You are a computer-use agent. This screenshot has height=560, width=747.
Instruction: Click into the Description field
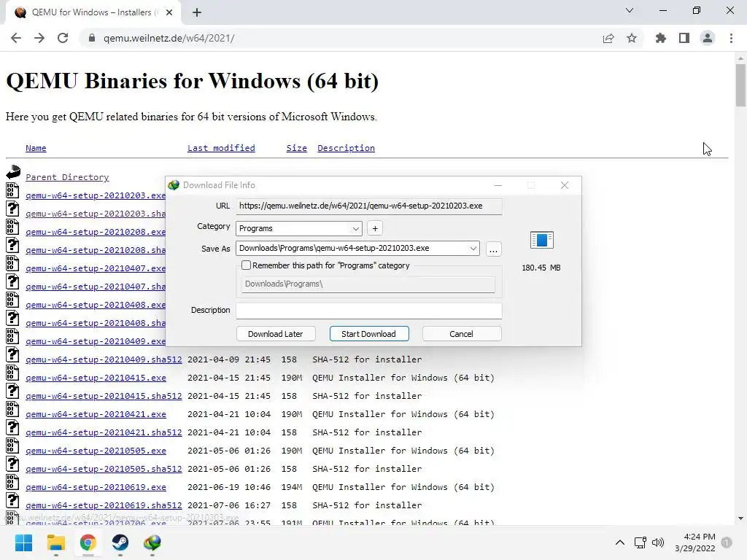click(368, 311)
